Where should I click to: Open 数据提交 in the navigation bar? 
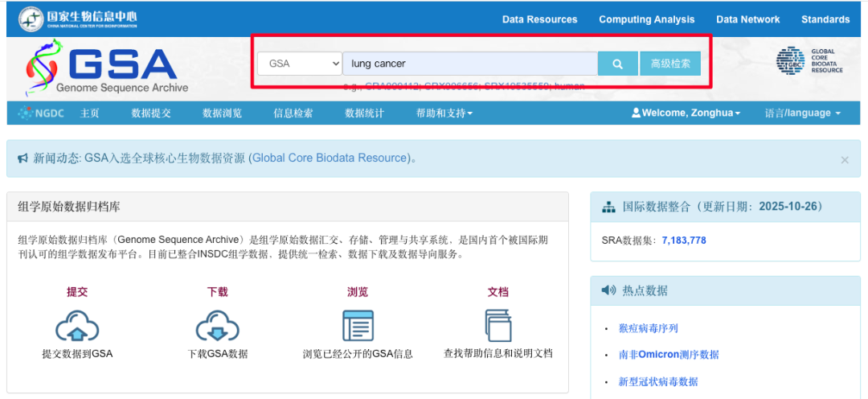[x=151, y=113]
